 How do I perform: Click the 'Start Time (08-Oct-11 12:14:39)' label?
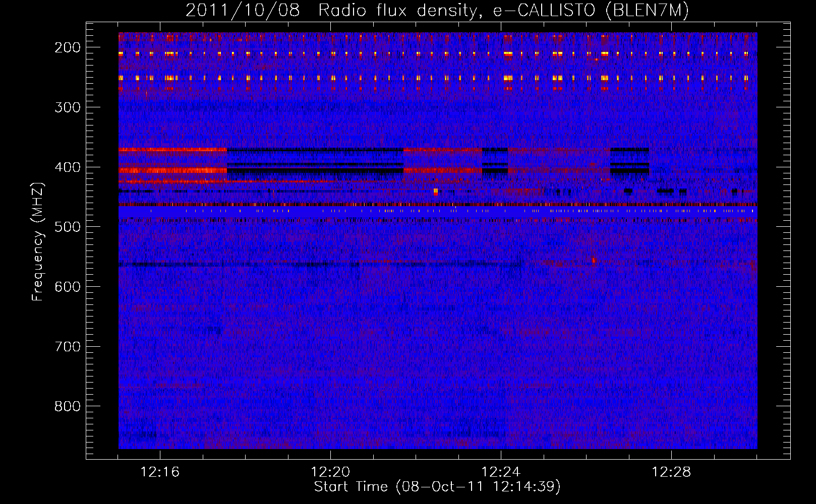tap(437, 487)
